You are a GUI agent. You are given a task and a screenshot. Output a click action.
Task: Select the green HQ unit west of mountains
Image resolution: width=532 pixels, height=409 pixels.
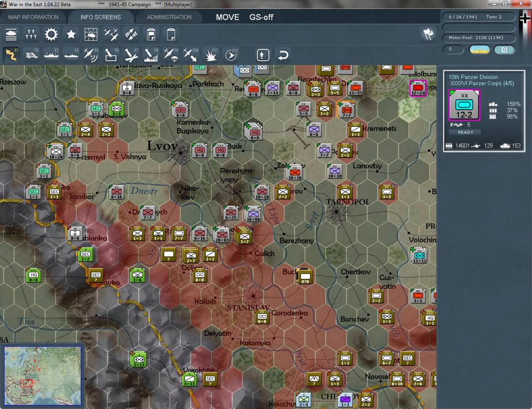click(33, 275)
